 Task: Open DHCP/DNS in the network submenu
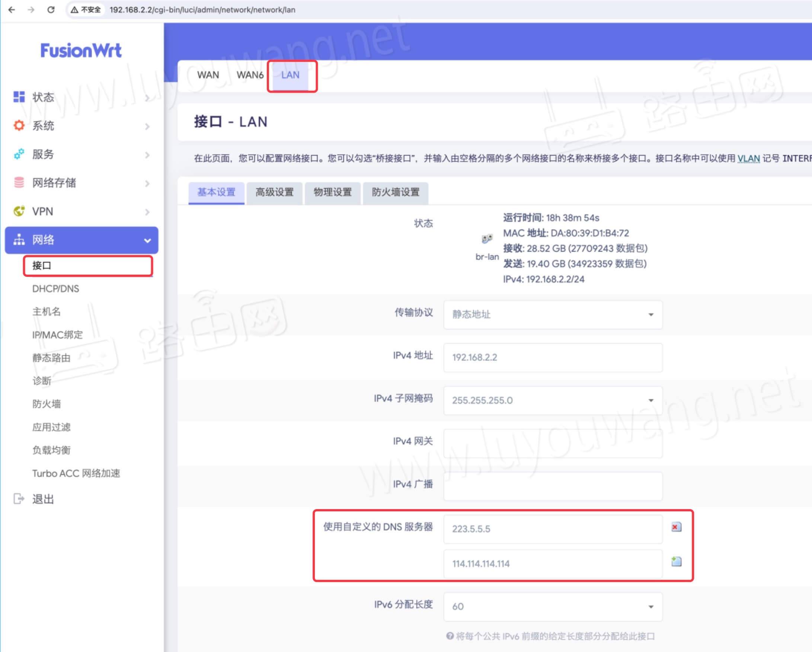pos(56,288)
